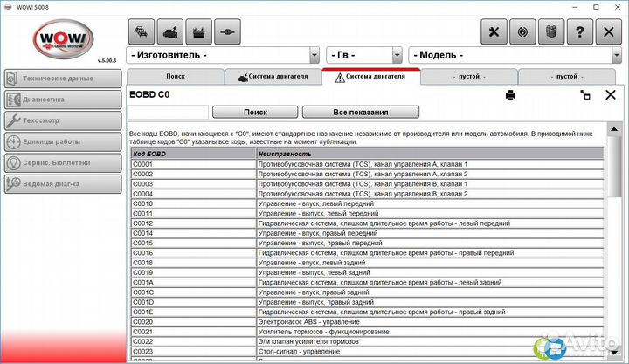Click the EOBD code search input field
This screenshot has height=364, width=629.
[168, 112]
